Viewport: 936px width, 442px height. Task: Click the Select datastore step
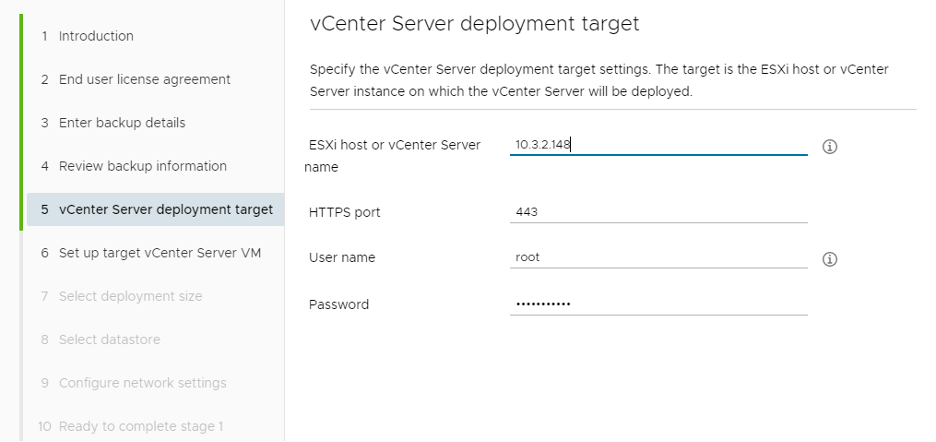(x=109, y=340)
